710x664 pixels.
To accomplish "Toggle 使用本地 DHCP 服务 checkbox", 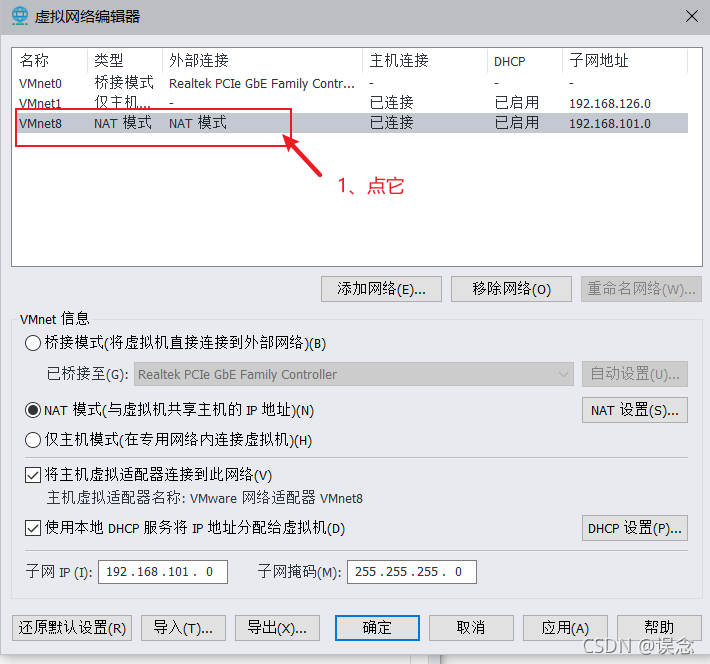I will pyautogui.click(x=33, y=528).
